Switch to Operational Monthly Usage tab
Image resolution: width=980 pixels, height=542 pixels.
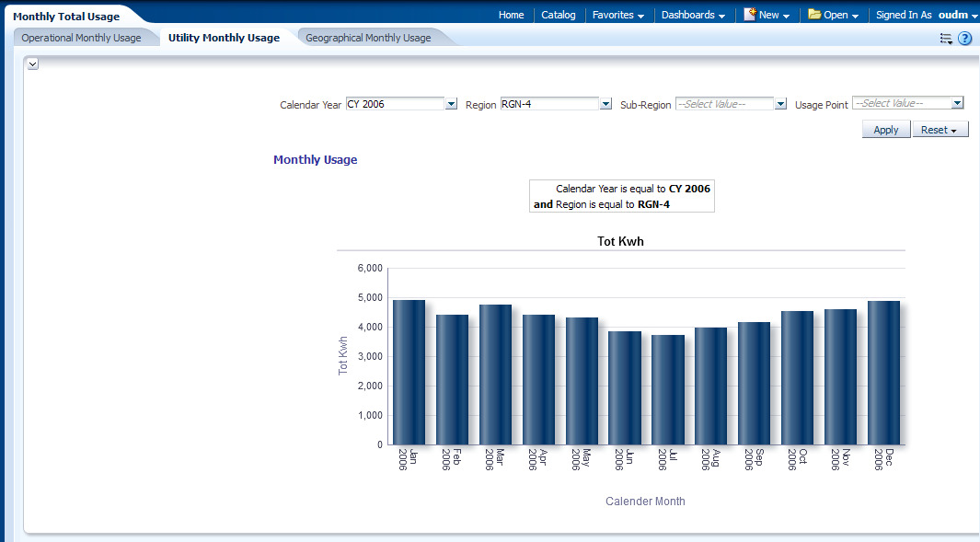(x=81, y=38)
